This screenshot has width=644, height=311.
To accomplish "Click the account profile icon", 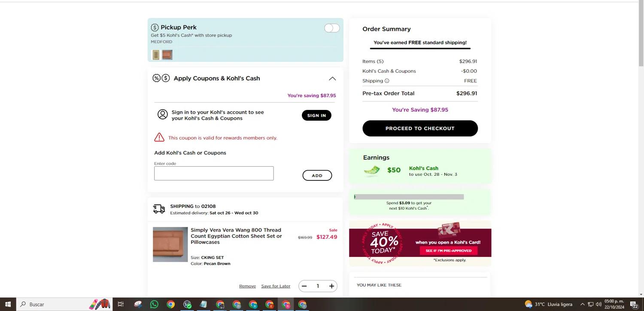I will 163,114.
